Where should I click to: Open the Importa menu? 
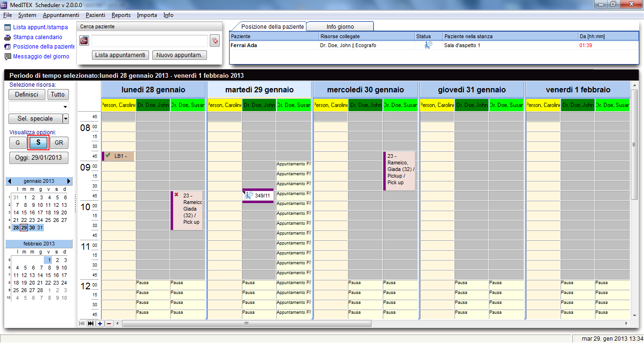tap(147, 15)
